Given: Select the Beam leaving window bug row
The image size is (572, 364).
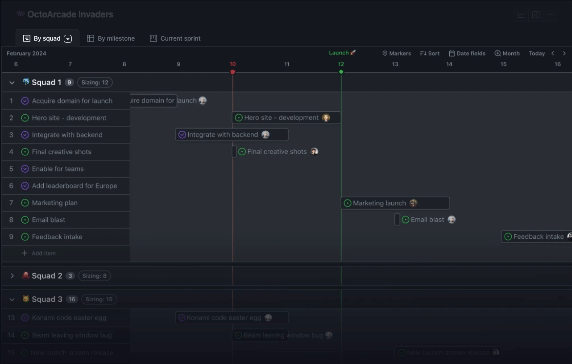Looking at the screenshot, I should coord(66,335).
